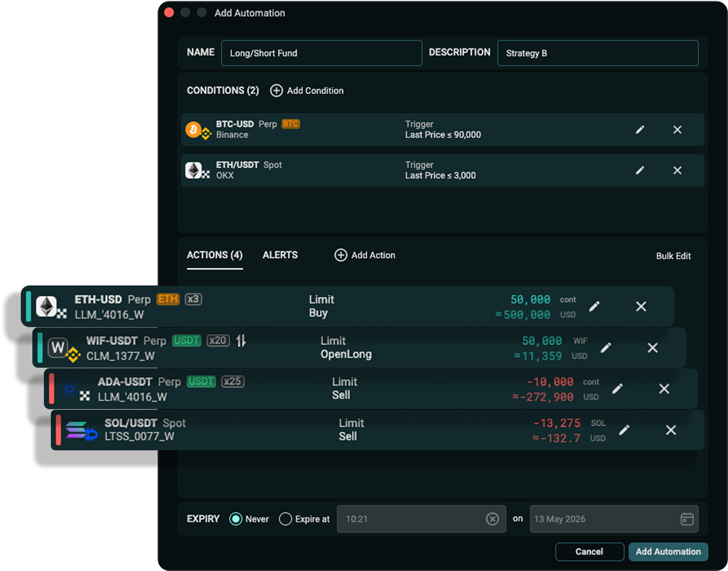Click the plus icon for Add Condition
This screenshot has height=571, width=728.
click(276, 91)
